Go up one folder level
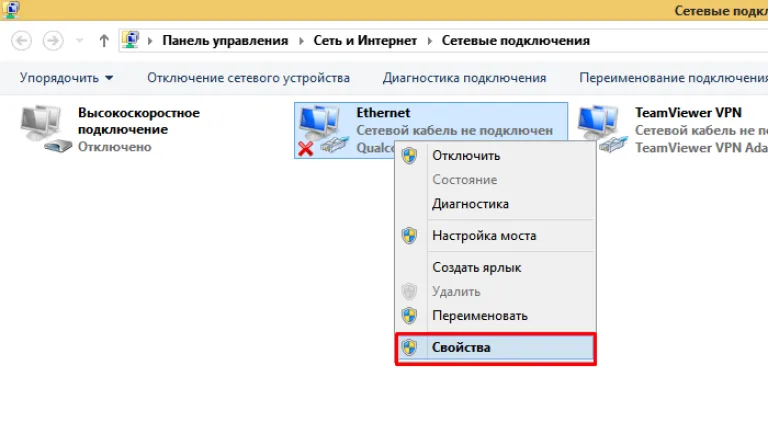This screenshot has height=422, width=768. 104,41
